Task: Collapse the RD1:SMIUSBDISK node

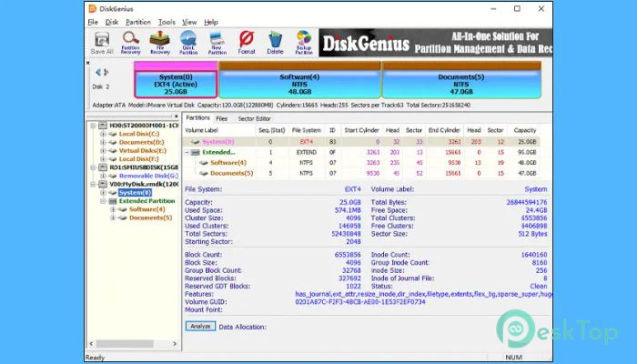Action: (94, 167)
